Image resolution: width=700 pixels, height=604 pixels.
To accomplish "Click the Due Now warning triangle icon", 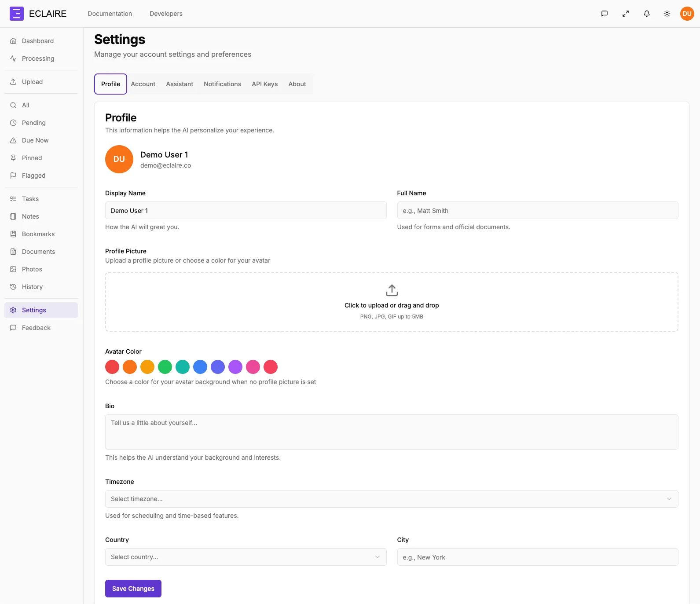I will 13,140.
